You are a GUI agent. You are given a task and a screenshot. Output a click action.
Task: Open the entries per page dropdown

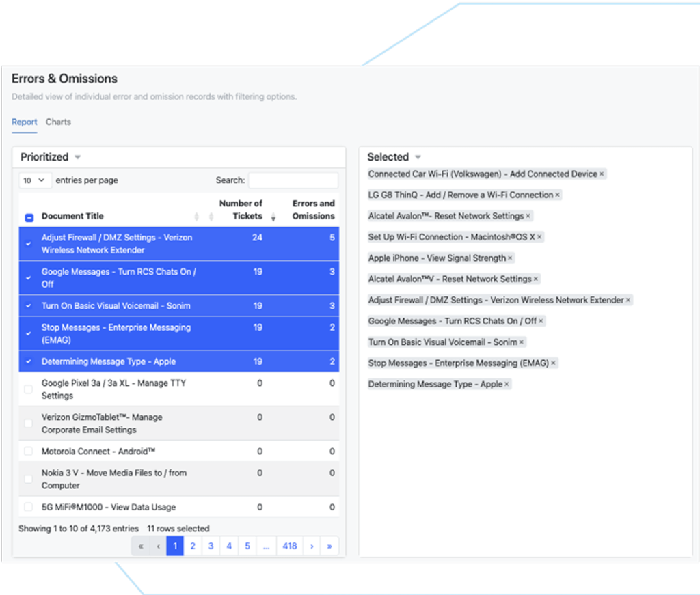click(x=36, y=180)
